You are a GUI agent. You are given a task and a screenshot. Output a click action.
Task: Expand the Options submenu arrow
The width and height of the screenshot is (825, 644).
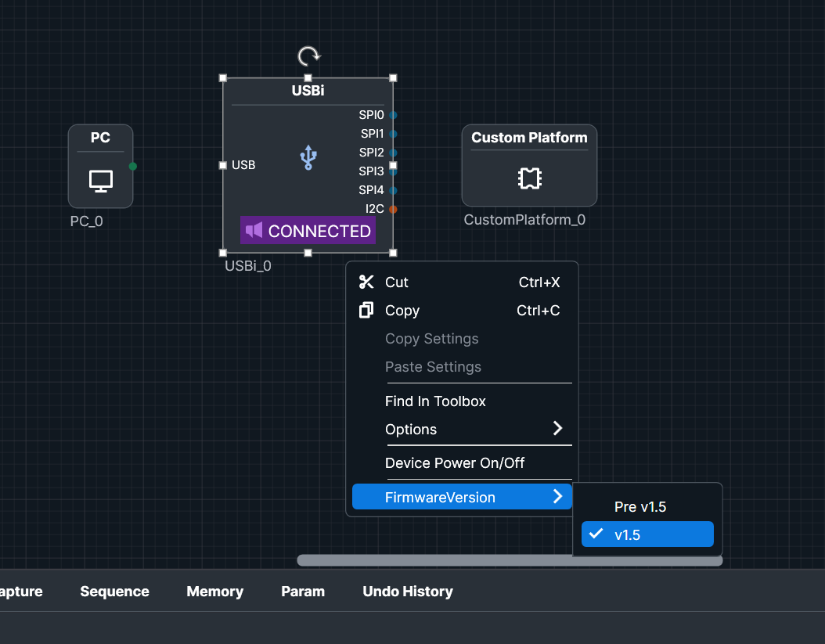(x=558, y=428)
